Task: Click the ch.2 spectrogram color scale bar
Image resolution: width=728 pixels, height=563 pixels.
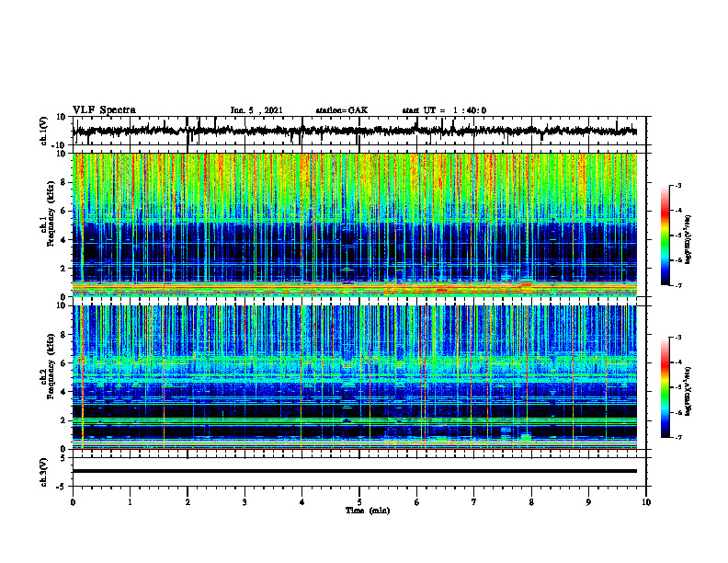Action: [665, 387]
